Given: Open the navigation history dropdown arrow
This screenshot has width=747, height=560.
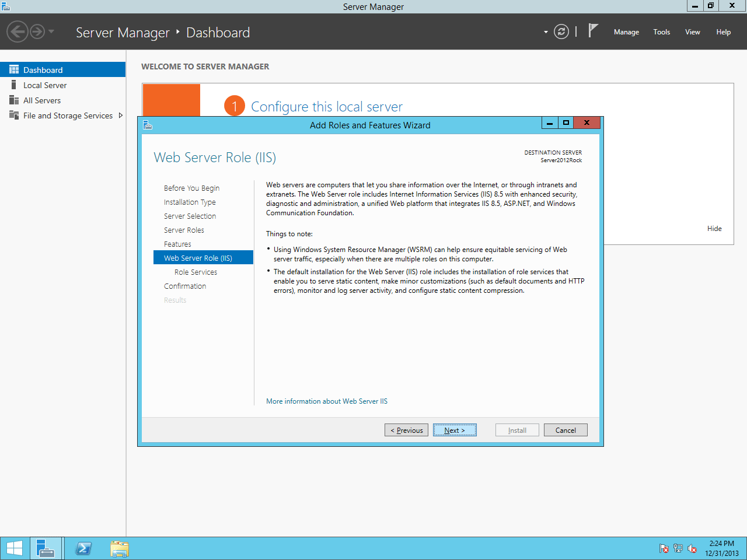Looking at the screenshot, I should [x=51, y=32].
